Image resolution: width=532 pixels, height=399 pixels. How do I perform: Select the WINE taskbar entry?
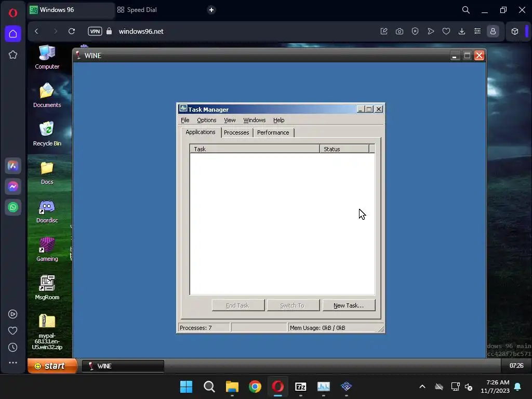[123, 366]
